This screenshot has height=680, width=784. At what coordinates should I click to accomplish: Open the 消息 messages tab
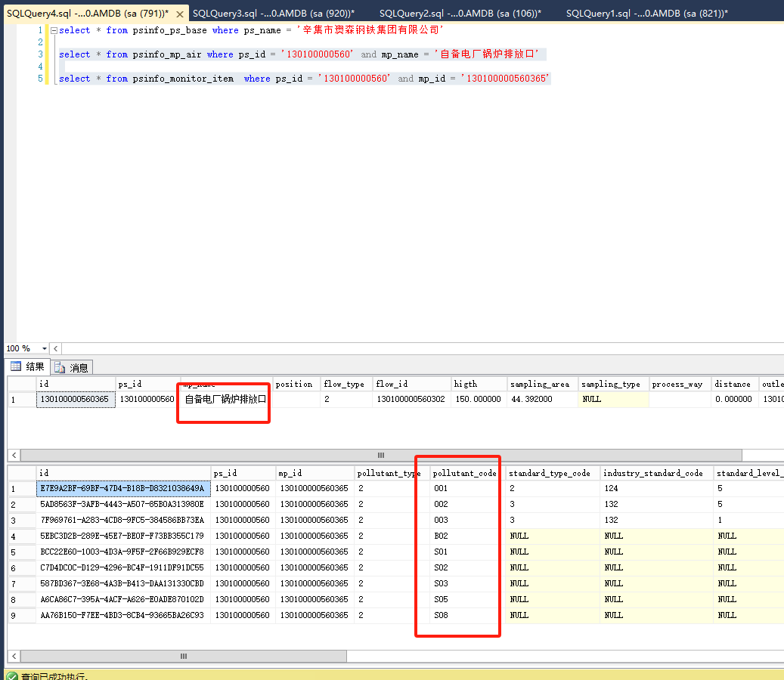coord(72,368)
